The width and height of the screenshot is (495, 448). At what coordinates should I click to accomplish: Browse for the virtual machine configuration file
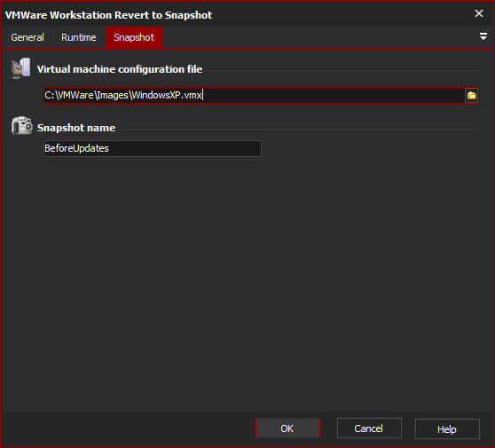471,95
